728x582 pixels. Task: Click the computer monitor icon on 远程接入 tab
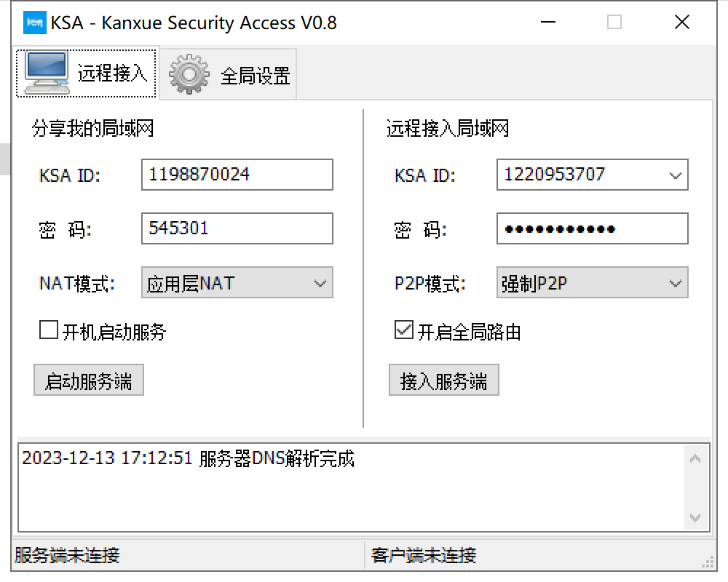pos(47,73)
